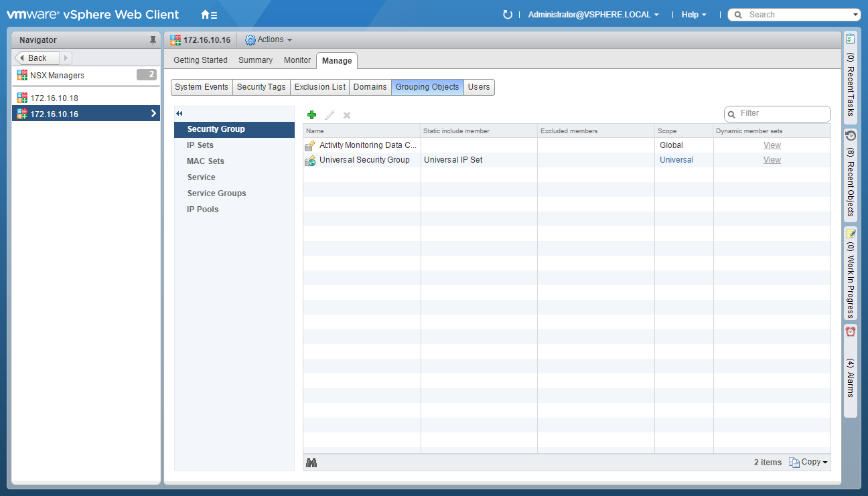The width and height of the screenshot is (868, 496).
Task: Click the refresh icon in top bar
Action: [508, 15]
